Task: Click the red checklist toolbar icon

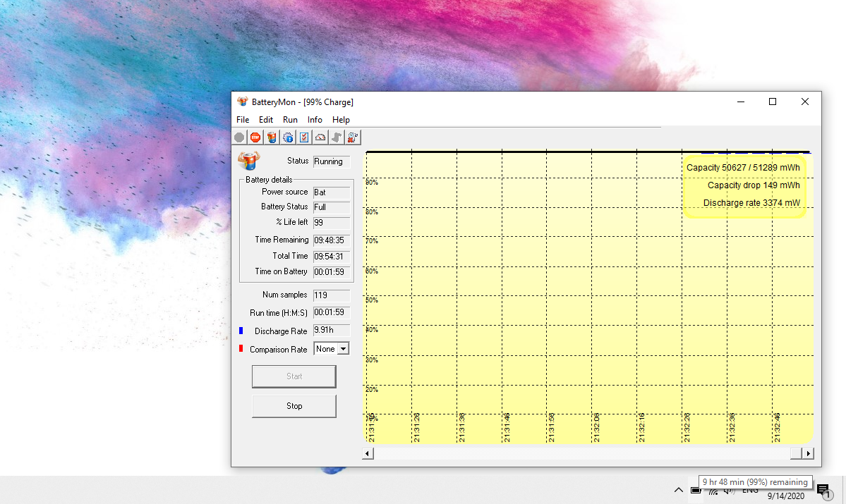Action: (304, 137)
